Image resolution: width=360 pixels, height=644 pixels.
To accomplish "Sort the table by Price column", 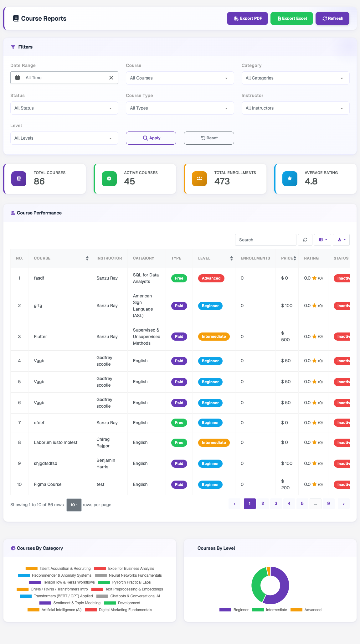I will (295, 258).
